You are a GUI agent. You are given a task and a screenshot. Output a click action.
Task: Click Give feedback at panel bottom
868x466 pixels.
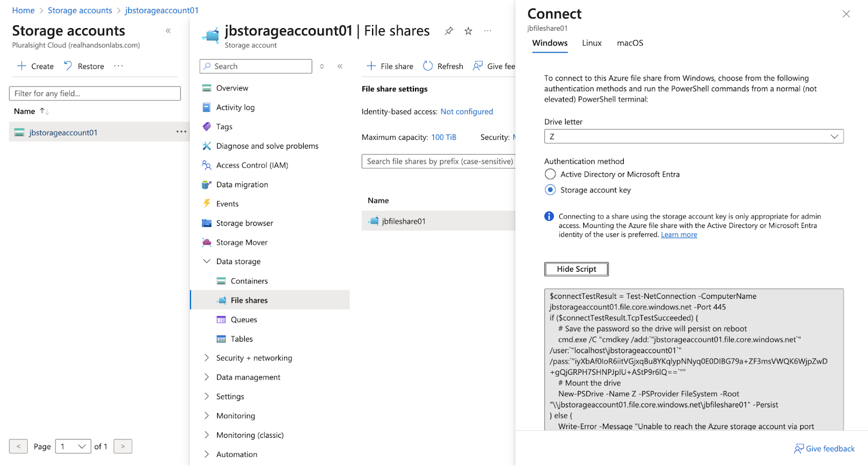(x=825, y=449)
